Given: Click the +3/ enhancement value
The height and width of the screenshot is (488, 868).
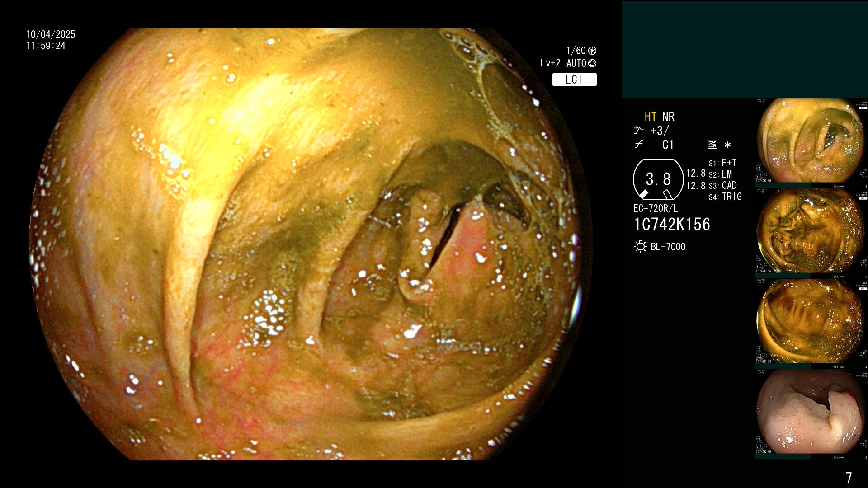Looking at the screenshot, I should [x=659, y=131].
